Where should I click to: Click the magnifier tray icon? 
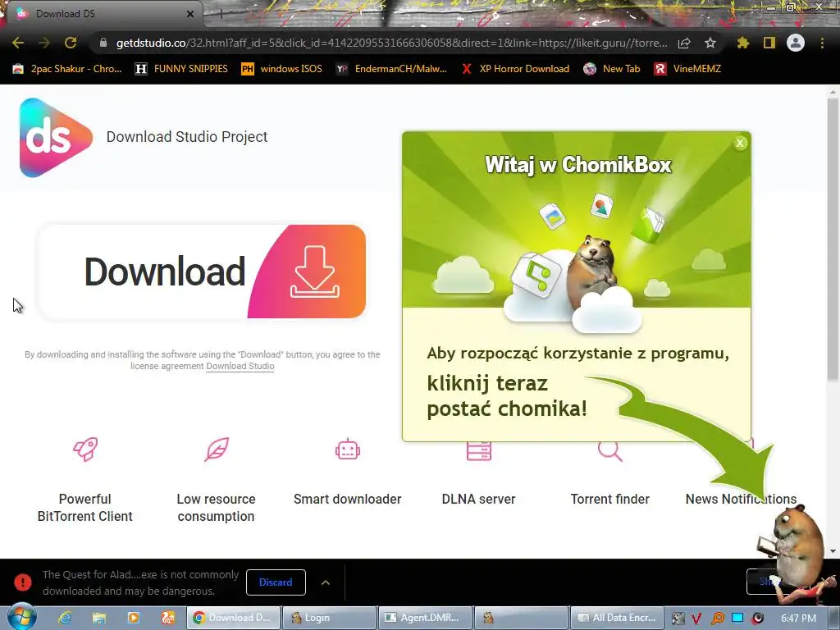(x=717, y=619)
